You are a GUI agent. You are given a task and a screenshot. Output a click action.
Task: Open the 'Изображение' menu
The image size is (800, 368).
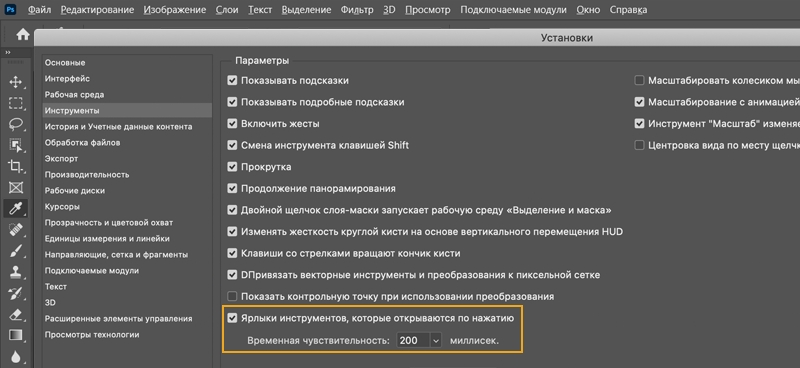(175, 10)
